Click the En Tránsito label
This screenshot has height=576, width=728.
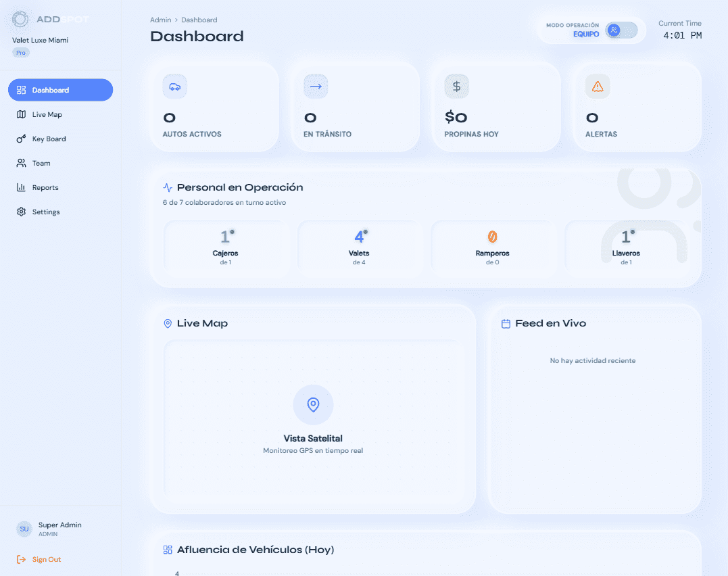tap(327, 135)
